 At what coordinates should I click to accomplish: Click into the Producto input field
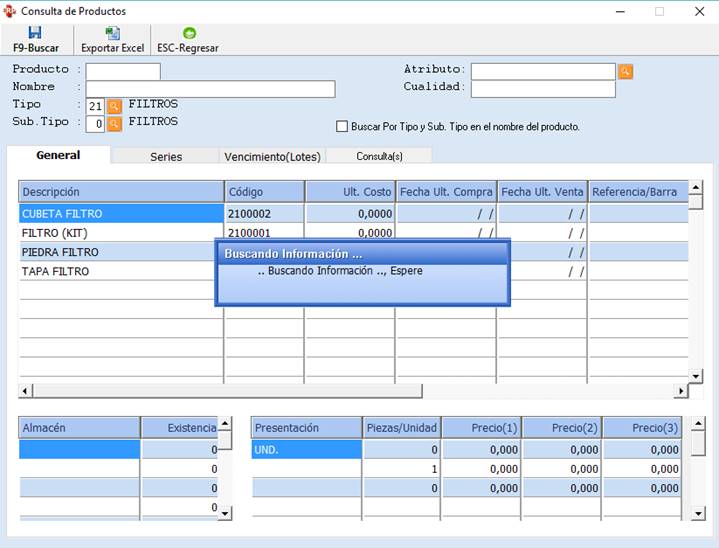tap(122, 71)
